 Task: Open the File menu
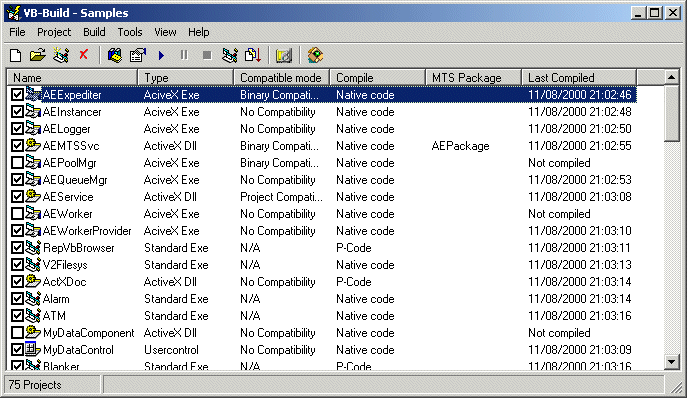[17, 32]
